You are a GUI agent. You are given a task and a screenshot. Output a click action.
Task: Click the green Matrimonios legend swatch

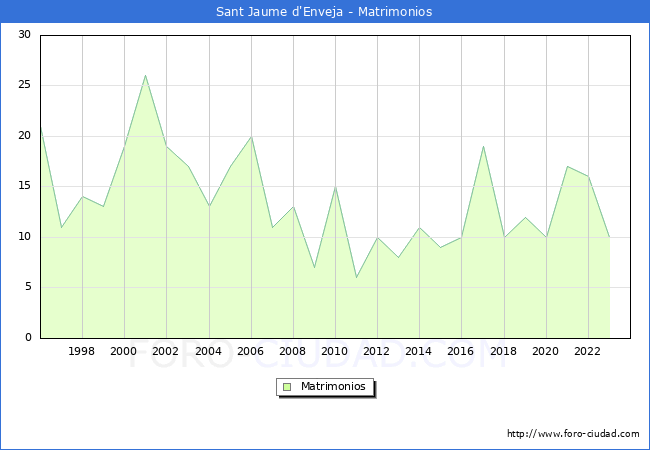(x=287, y=387)
